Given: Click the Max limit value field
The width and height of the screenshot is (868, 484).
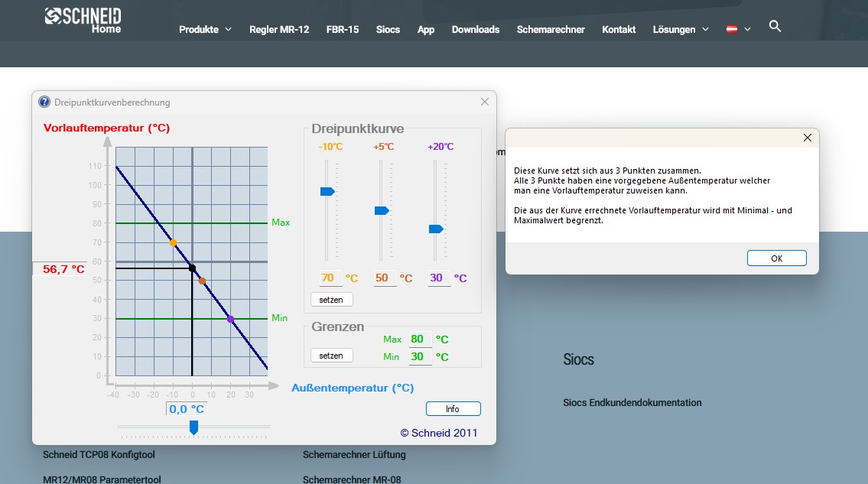Looking at the screenshot, I should [417, 339].
